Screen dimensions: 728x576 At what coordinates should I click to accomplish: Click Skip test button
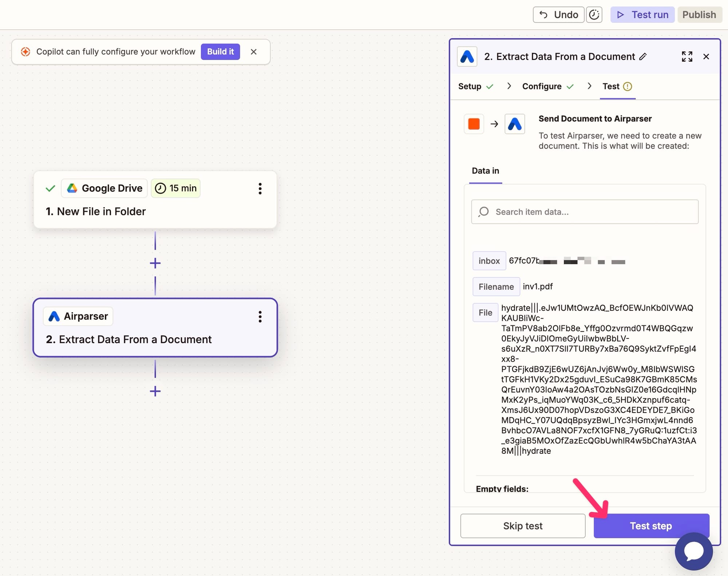pyautogui.click(x=523, y=526)
